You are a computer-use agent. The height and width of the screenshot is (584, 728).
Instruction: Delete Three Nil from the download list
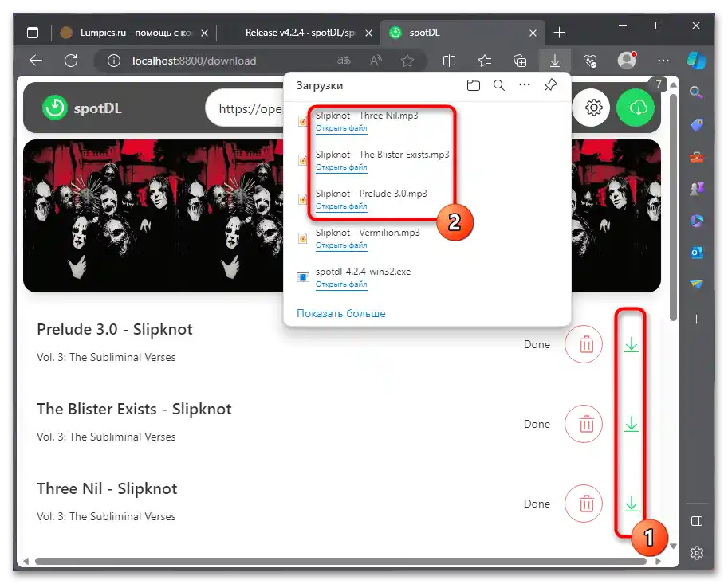584,504
